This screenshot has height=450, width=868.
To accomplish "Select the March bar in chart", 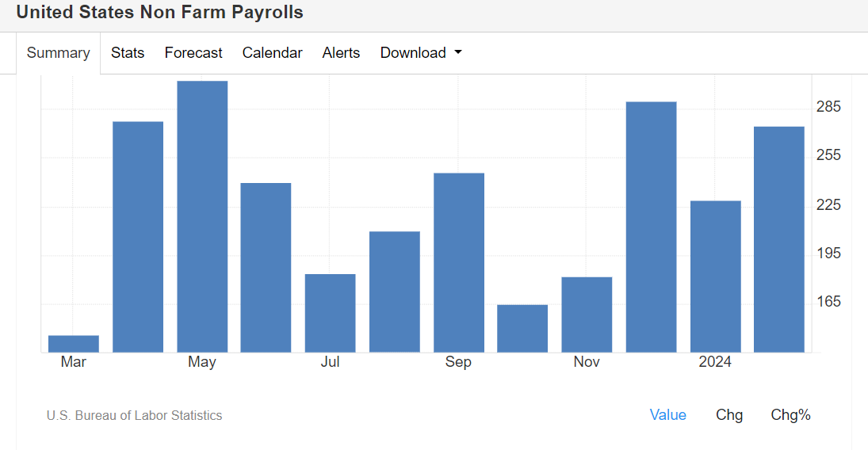I will pos(74,344).
